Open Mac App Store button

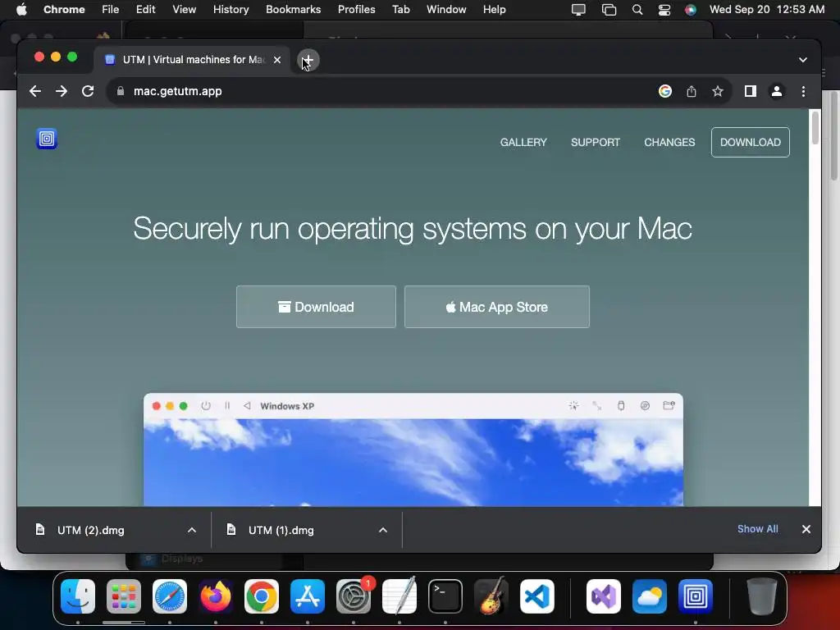[x=496, y=307]
